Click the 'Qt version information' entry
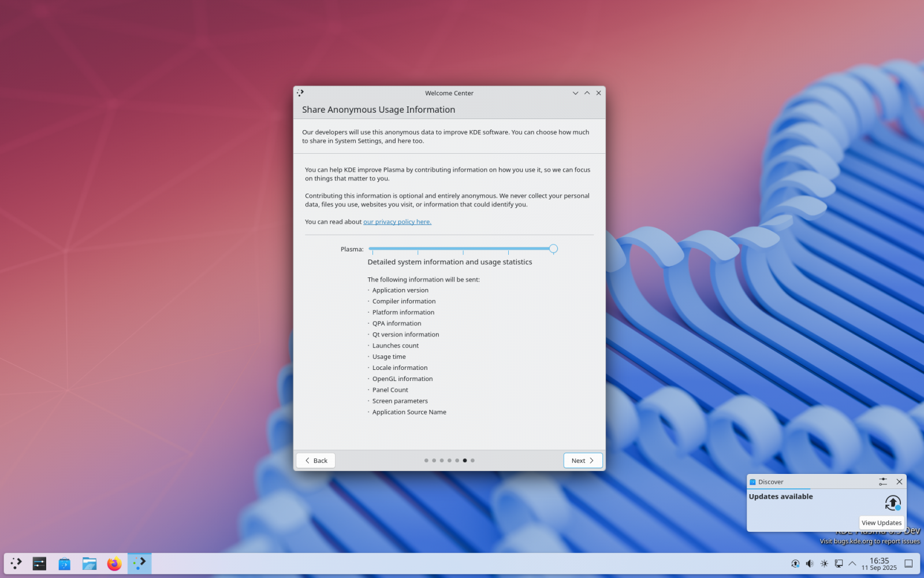This screenshot has width=924, height=578. coord(405,335)
